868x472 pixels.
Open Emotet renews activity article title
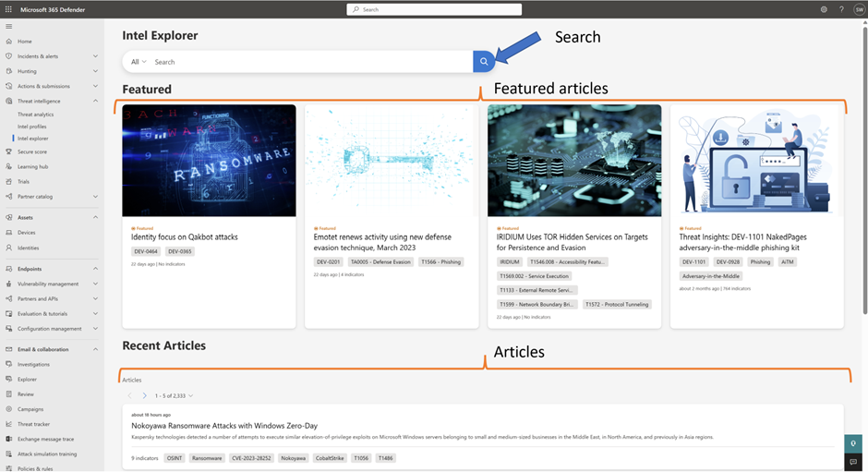click(382, 242)
